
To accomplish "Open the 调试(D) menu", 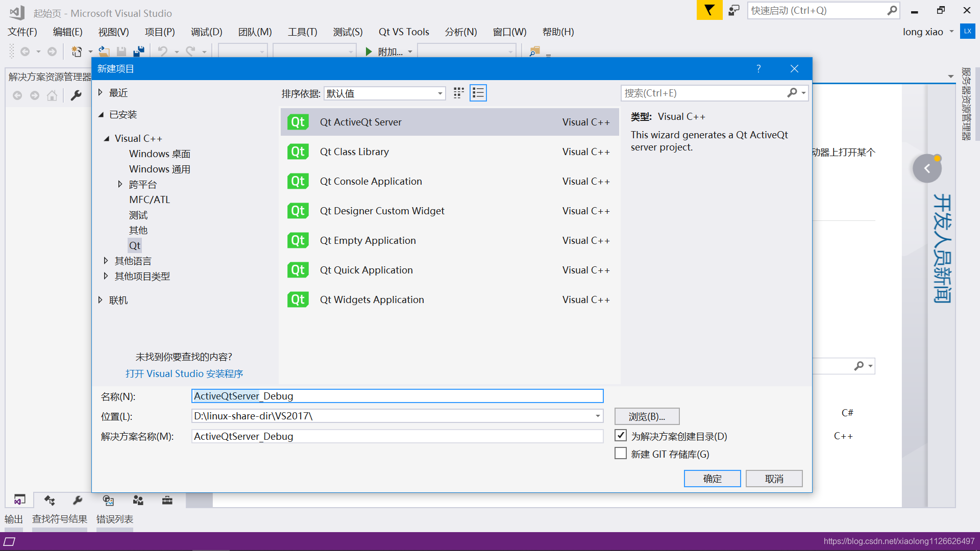I will pos(206,32).
